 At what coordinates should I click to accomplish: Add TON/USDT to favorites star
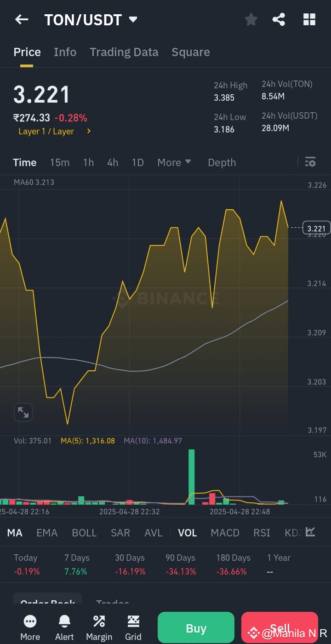(x=251, y=19)
